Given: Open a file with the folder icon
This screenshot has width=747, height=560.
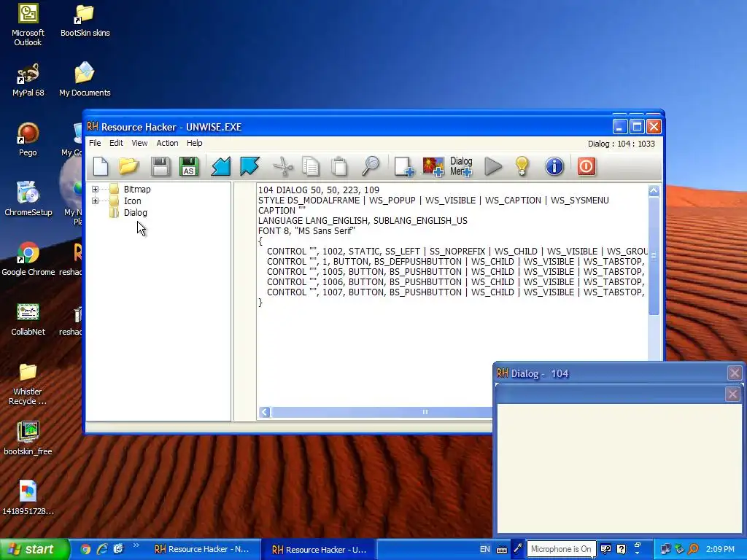Looking at the screenshot, I should (x=128, y=166).
